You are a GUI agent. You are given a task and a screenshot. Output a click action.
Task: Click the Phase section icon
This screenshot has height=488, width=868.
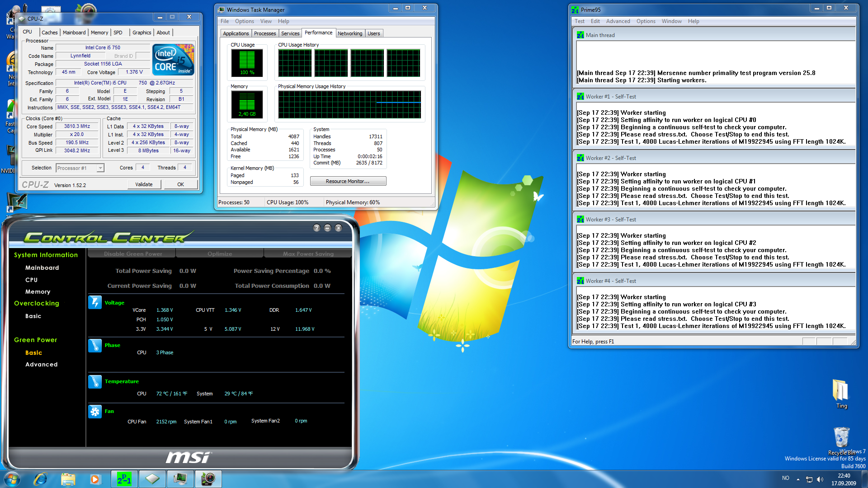(x=95, y=345)
